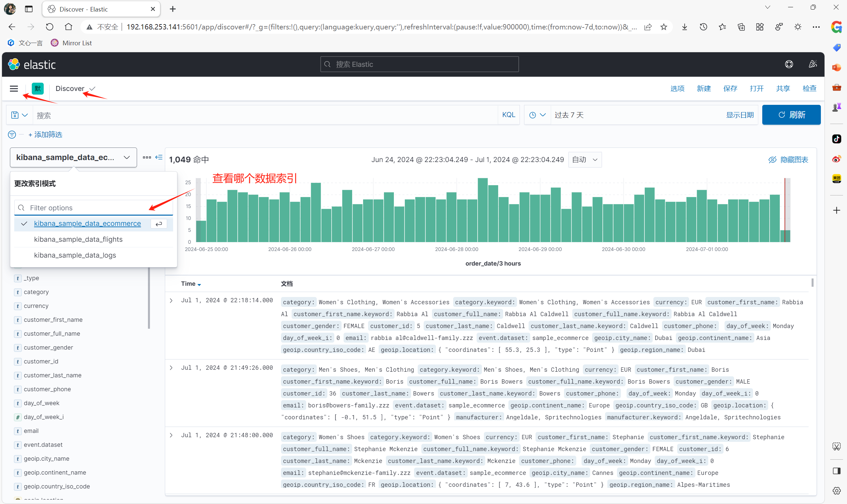Image resolution: width=847 pixels, height=504 pixels.
Task: Open browser collections icon
Action: click(741, 27)
